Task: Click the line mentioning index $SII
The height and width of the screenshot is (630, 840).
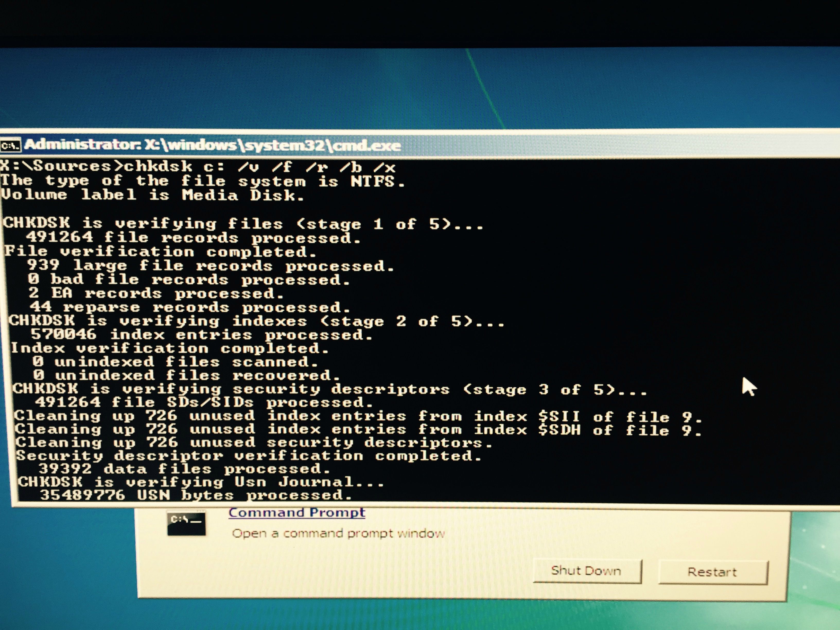Action: (x=358, y=416)
